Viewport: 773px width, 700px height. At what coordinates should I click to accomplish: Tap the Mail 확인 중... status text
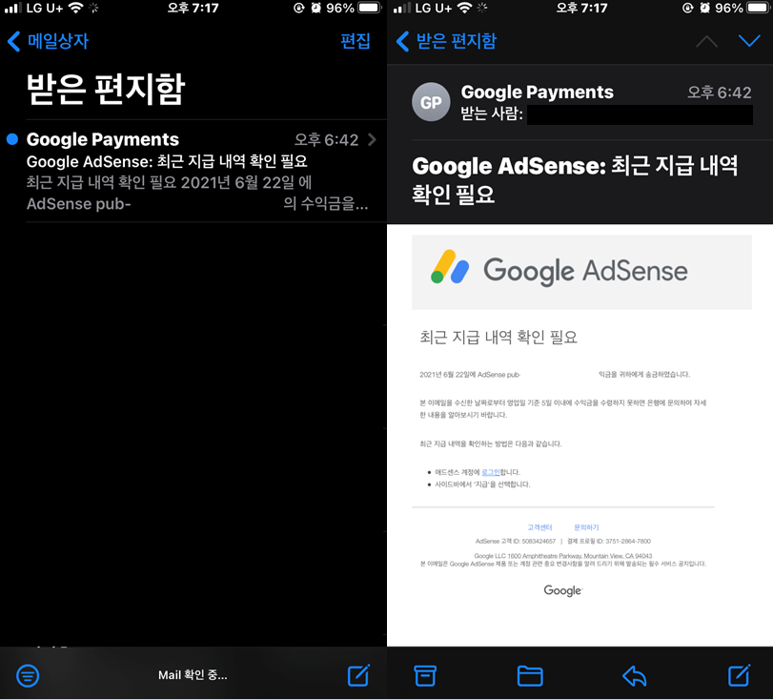(x=193, y=675)
